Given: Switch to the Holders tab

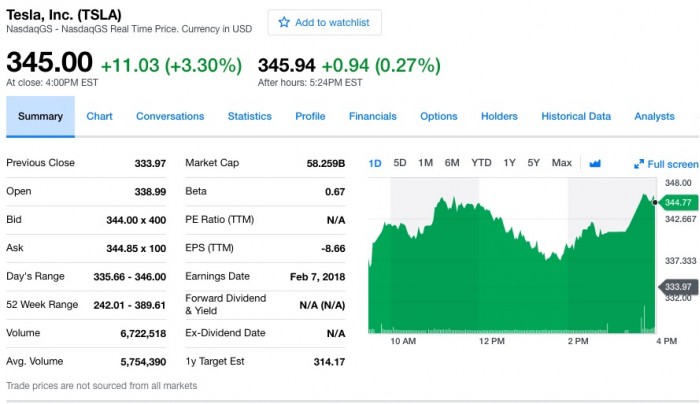Looking at the screenshot, I should [x=499, y=117].
